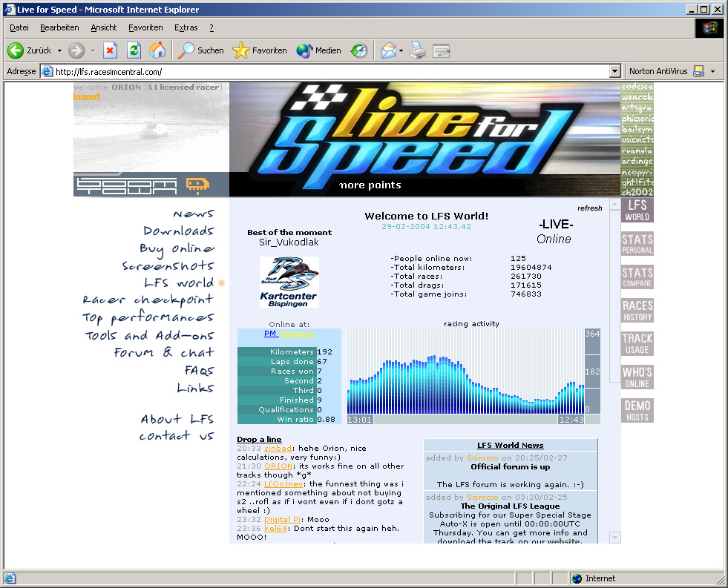Viewport: 728px width, 588px height.
Task: Click the Zurück back arrow icon
Action: (16, 50)
